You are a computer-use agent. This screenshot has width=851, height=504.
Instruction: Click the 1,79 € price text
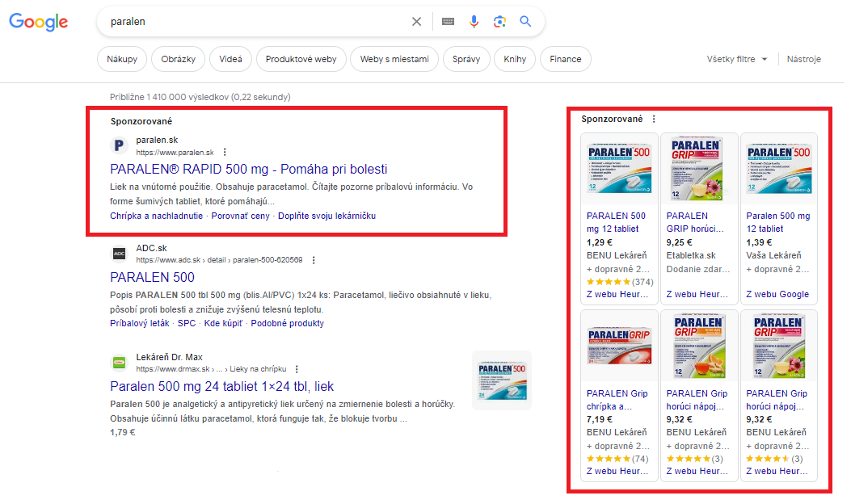(x=123, y=433)
